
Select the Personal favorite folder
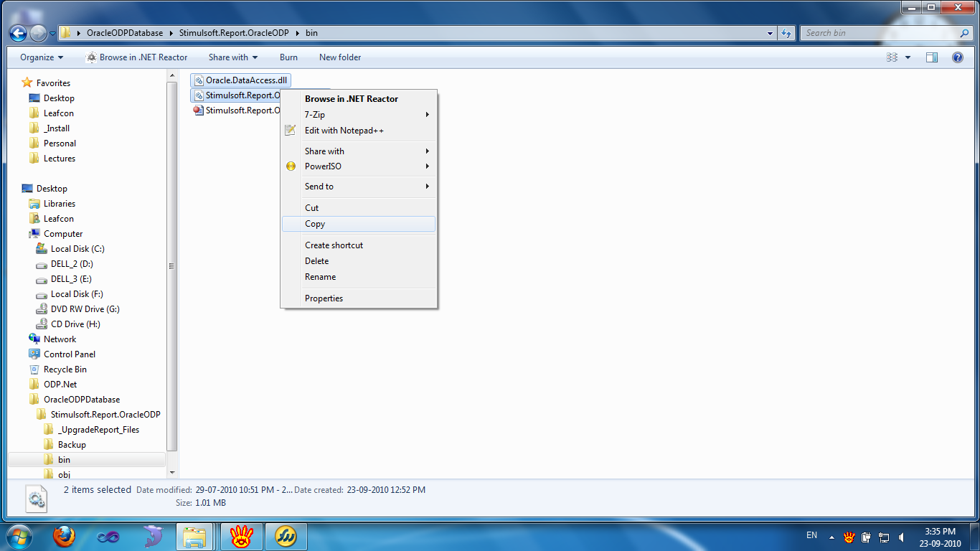coord(60,143)
